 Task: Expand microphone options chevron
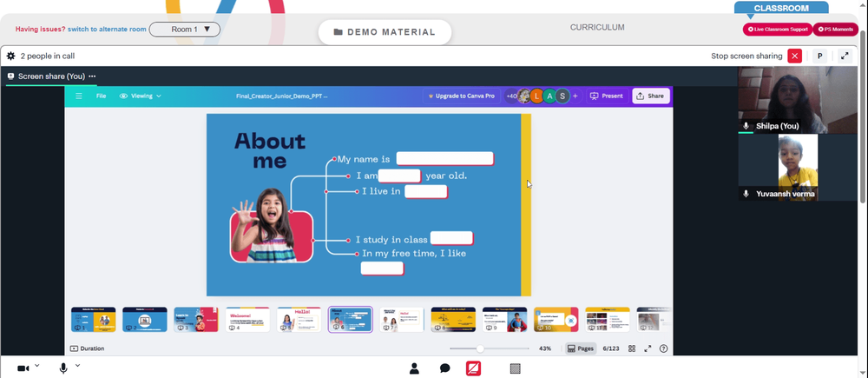77,365
